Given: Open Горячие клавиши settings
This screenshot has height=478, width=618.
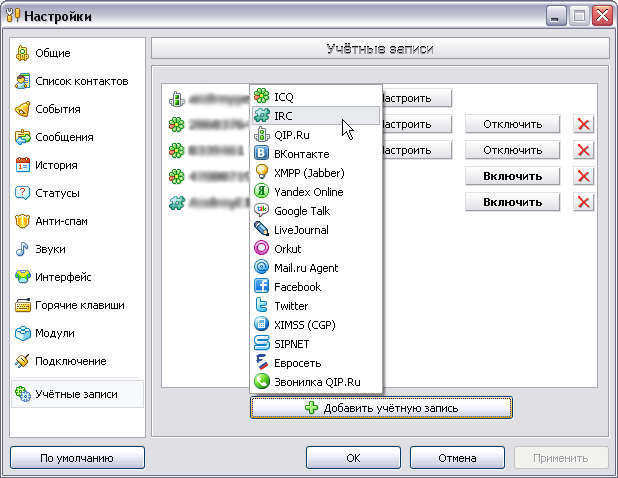Looking at the screenshot, I should tap(77, 305).
